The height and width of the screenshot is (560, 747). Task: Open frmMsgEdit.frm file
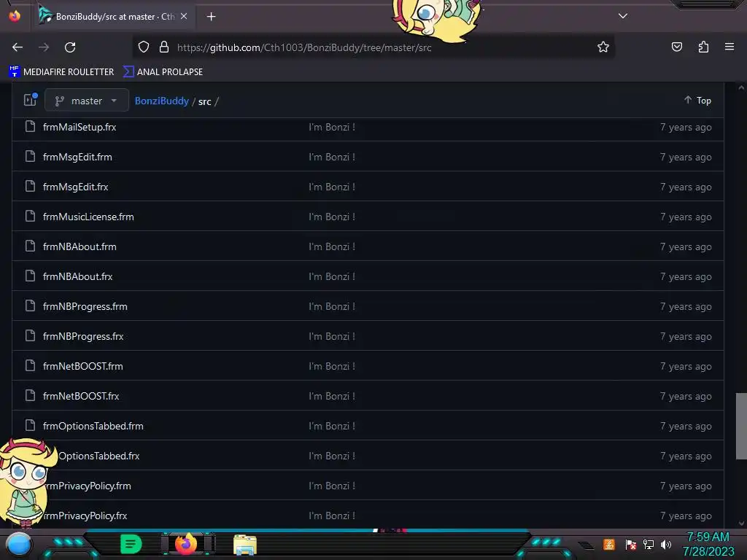[77, 157]
